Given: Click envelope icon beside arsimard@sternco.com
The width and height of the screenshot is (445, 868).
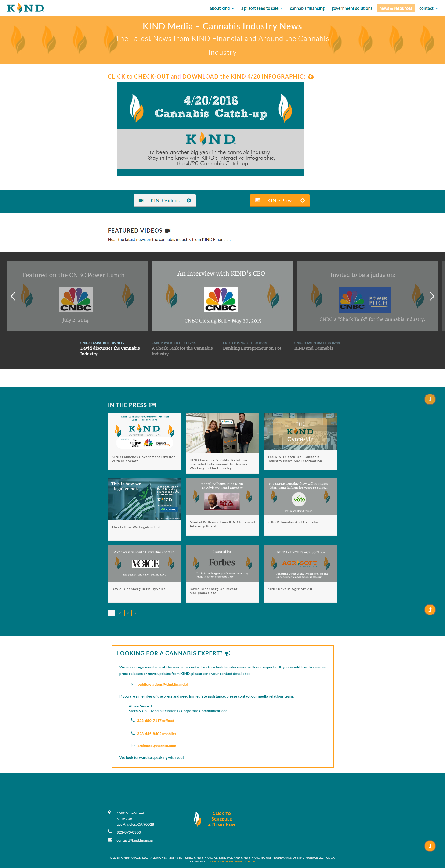Looking at the screenshot, I should (x=133, y=746).
